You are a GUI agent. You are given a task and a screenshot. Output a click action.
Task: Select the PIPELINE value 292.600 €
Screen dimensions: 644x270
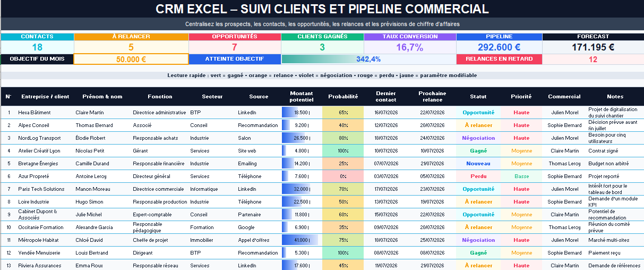pyautogui.click(x=499, y=47)
